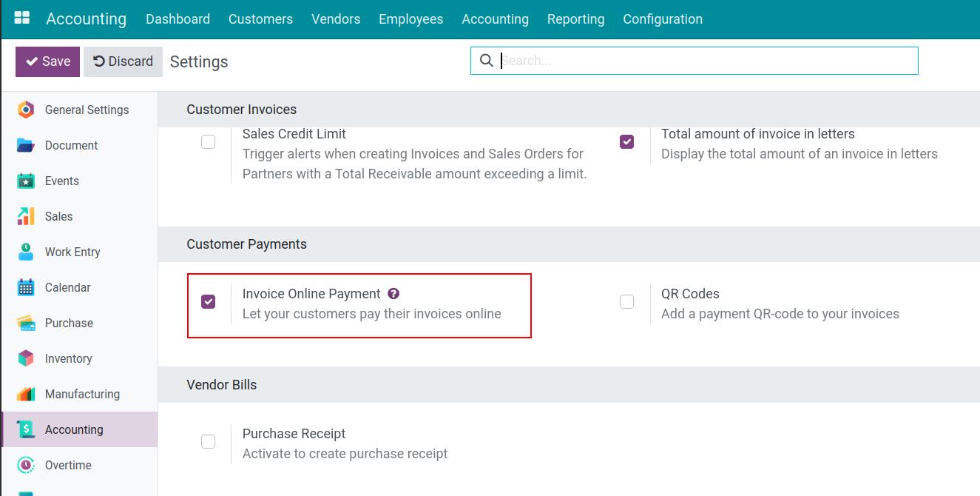Click the 'Invoice Online Payment' setting title
Image resolution: width=980 pixels, height=496 pixels.
point(311,294)
